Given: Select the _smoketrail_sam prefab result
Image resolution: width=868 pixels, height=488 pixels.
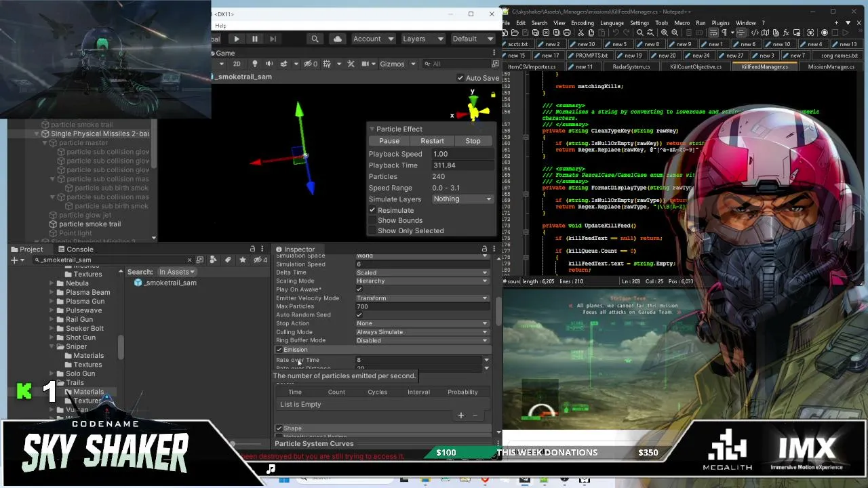Looking at the screenshot, I should [165, 283].
